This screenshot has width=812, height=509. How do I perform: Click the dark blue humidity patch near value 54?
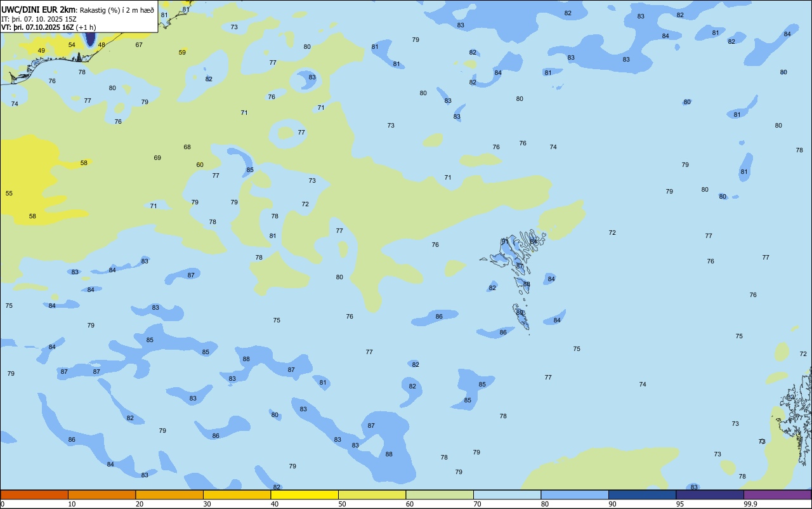[x=90, y=38]
